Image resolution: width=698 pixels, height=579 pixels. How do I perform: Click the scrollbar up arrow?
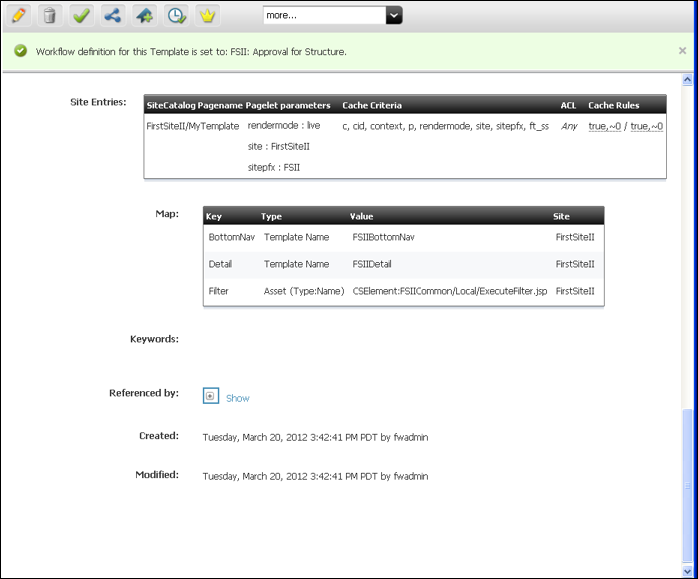(x=687, y=80)
